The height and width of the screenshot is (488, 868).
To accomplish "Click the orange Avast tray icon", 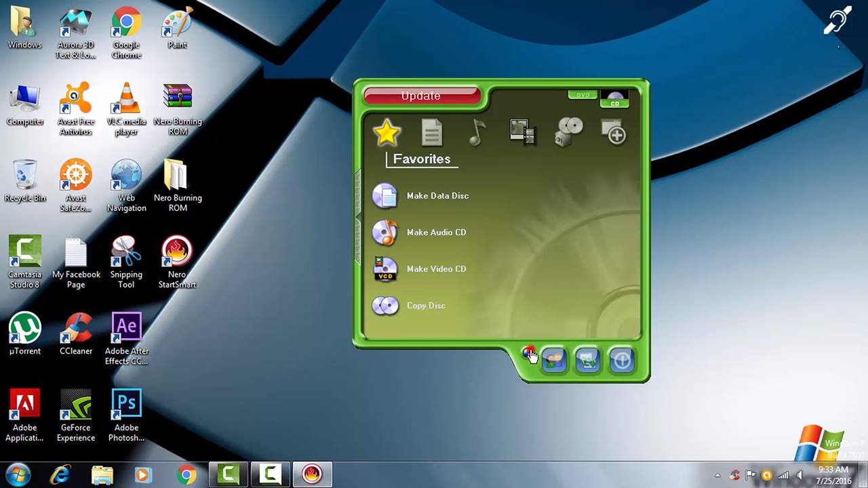I will [x=767, y=475].
